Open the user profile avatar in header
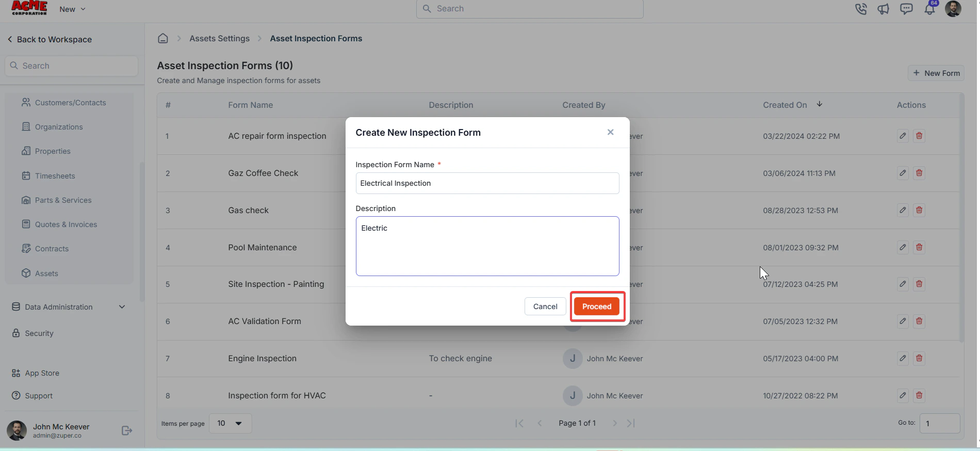Image resolution: width=980 pixels, height=451 pixels. point(953,9)
